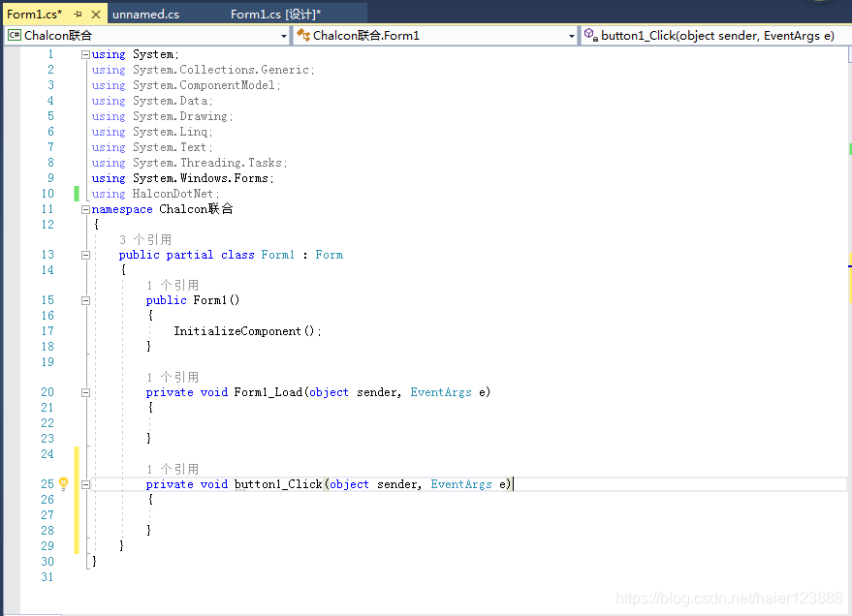Click EventArgs in Form1_Load signature
Screen dimensions: 852x616
tap(441, 392)
